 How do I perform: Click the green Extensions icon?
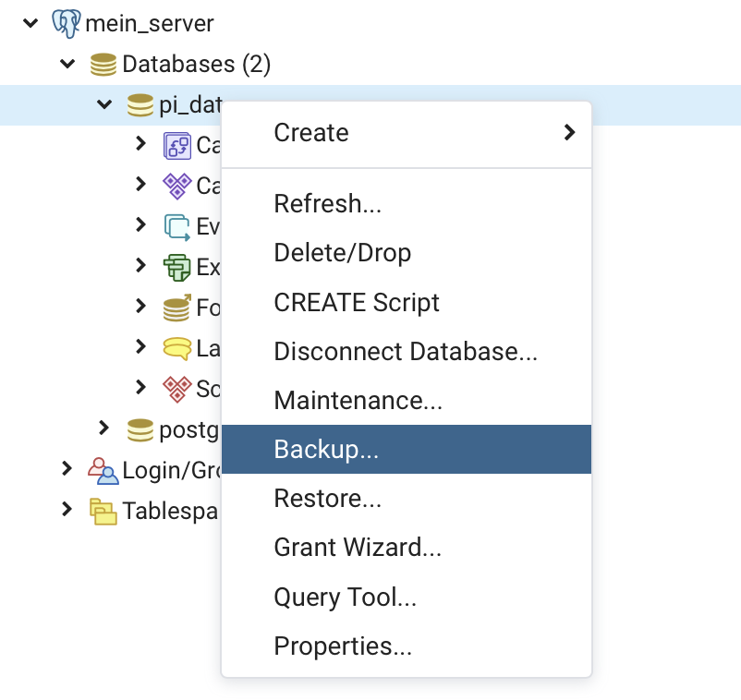pyautogui.click(x=177, y=267)
